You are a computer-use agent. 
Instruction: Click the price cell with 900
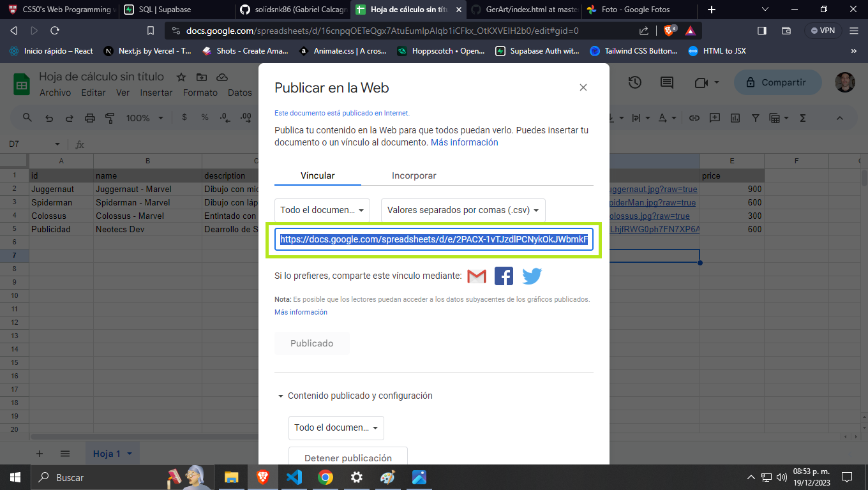point(732,189)
